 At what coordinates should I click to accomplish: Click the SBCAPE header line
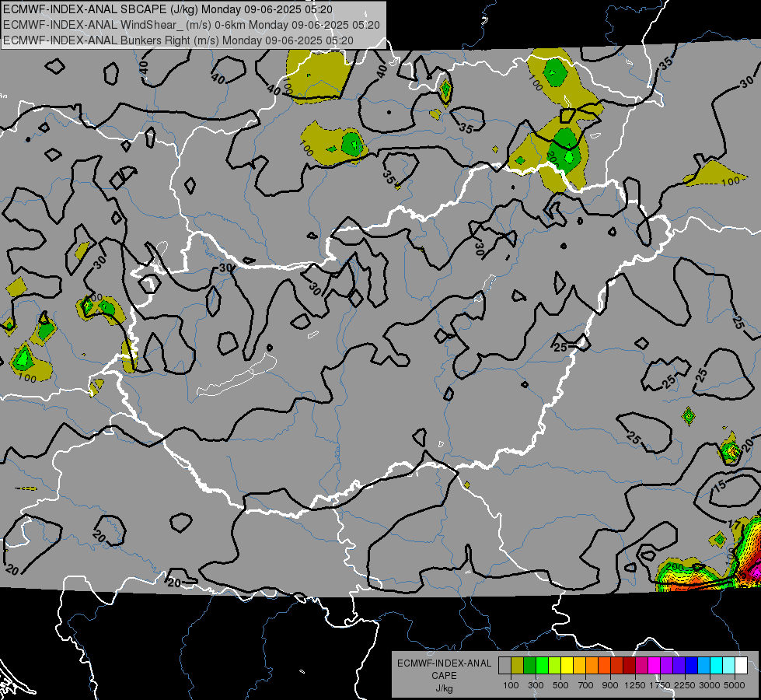click(168, 9)
